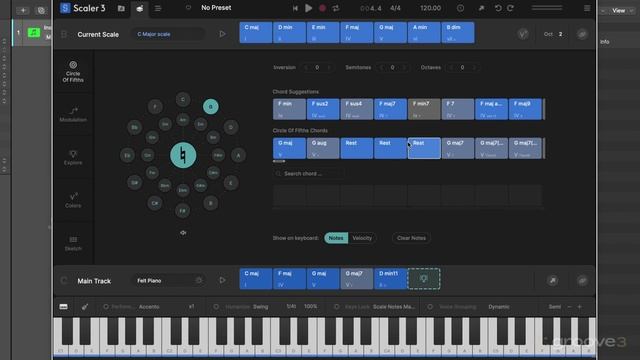640x360 pixels.
Task: Open voicing icon in Current Scale row
Action: [x=523, y=34]
